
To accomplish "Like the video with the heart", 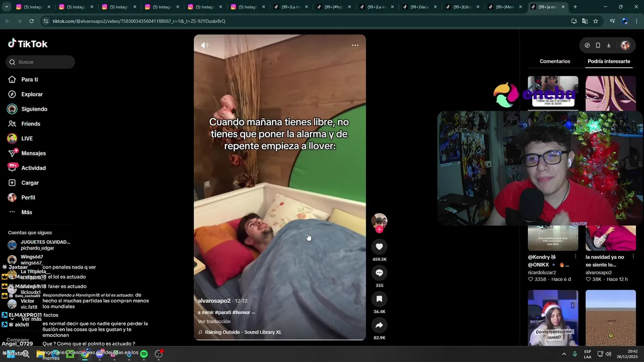I will click(379, 246).
